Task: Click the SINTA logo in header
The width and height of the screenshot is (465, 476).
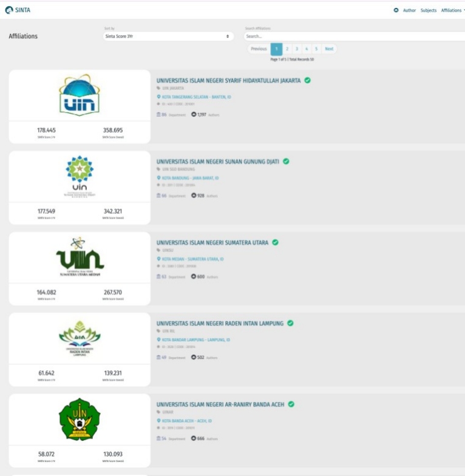Action: point(18,10)
